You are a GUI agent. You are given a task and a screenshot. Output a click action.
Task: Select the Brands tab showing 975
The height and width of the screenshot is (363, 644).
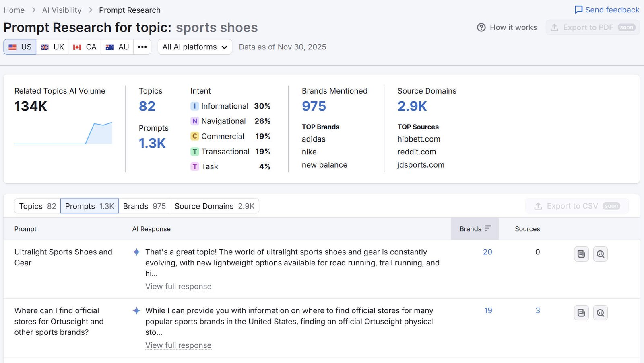[144, 206]
